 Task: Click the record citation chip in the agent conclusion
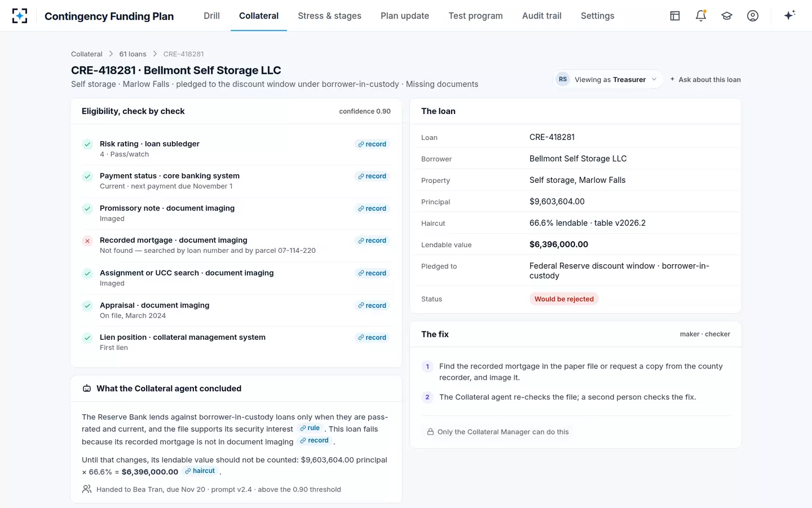(314, 441)
